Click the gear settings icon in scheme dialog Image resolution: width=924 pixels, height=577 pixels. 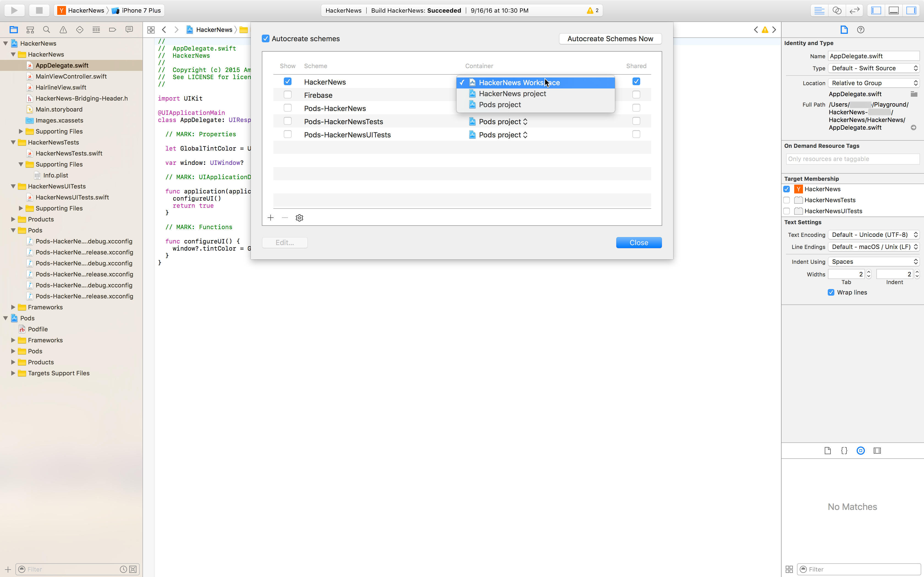pos(299,217)
